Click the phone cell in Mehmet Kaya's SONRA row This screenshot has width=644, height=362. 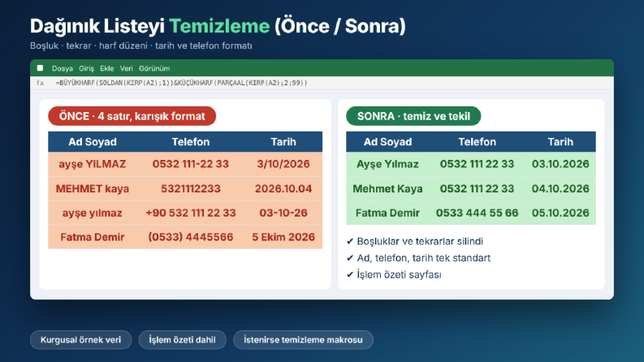pos(478,189)
